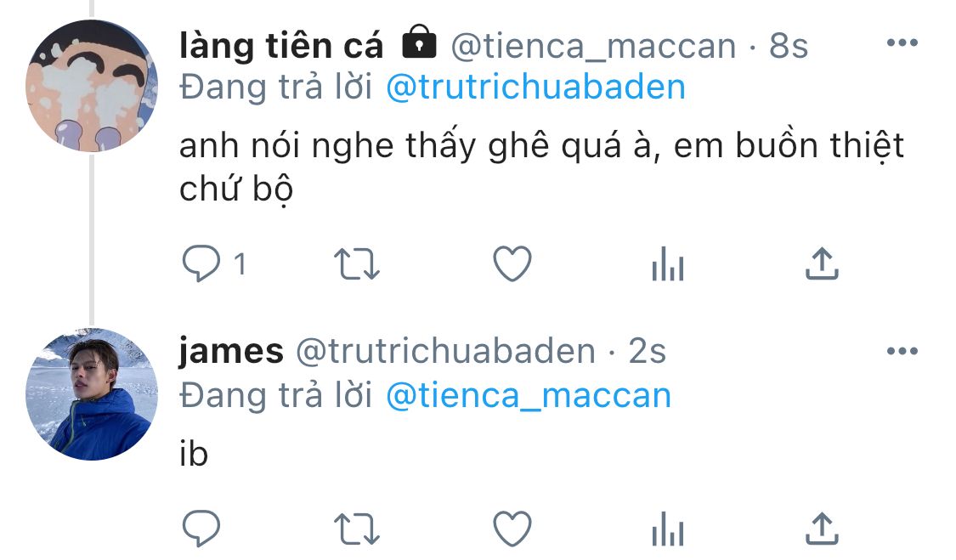
Task: Open james's snowy profile picture
Action: [x=92, y=394]
